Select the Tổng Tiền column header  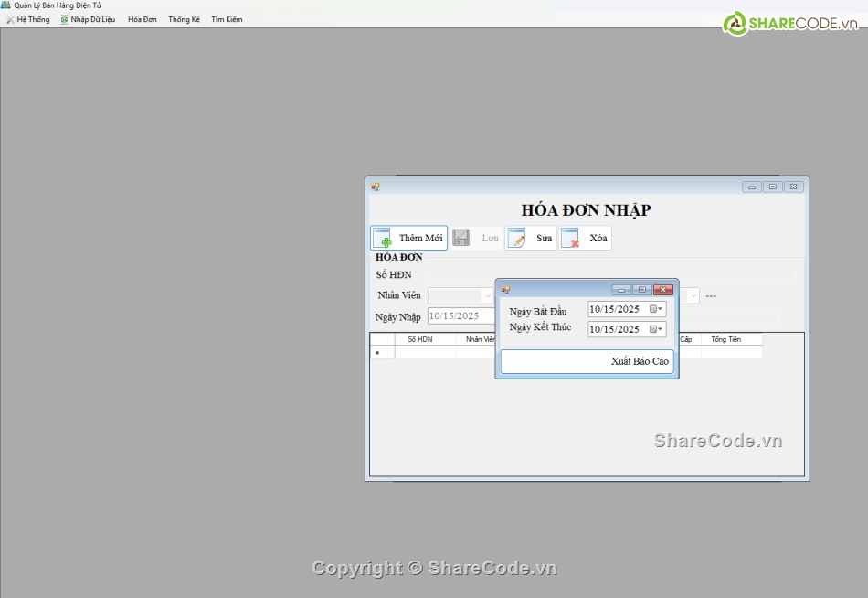725,339
